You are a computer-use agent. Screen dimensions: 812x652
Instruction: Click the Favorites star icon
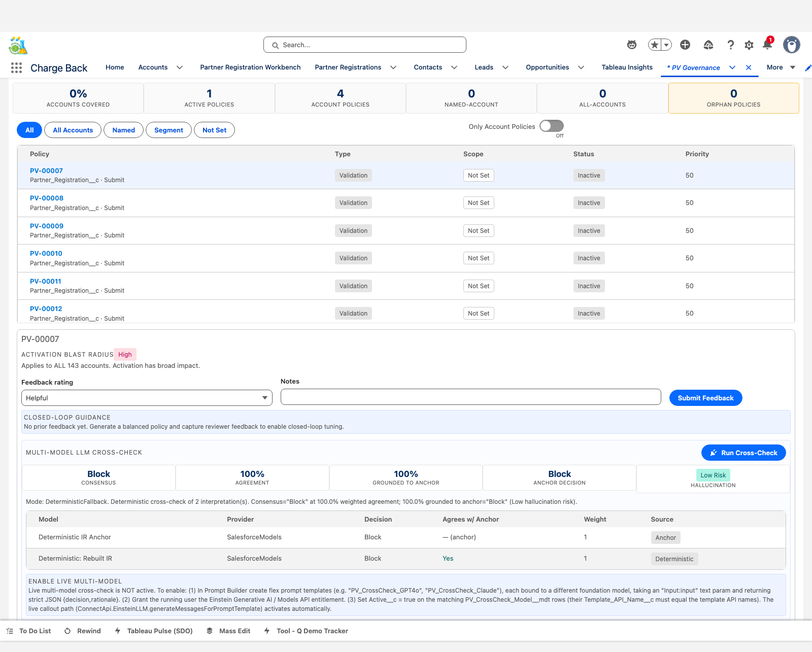(x=655, y=45)
